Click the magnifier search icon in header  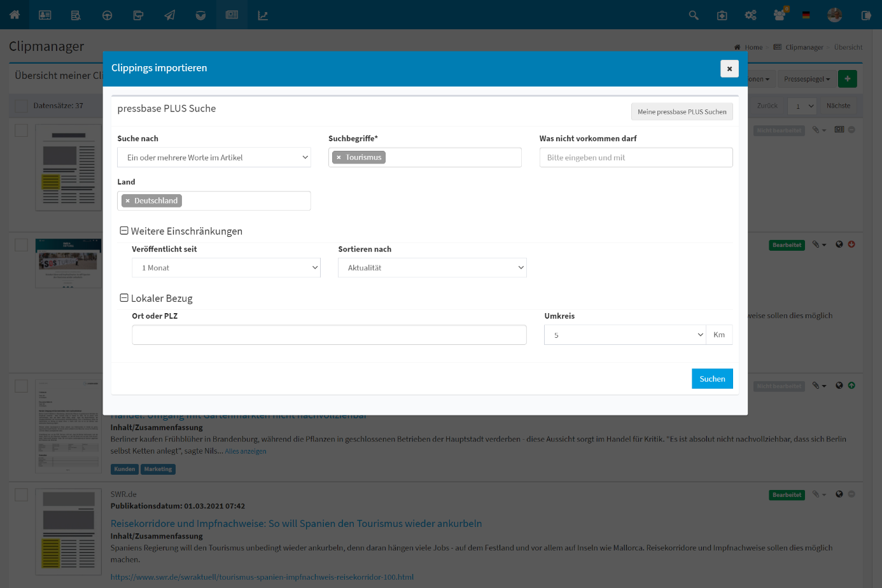pos(694,15)
